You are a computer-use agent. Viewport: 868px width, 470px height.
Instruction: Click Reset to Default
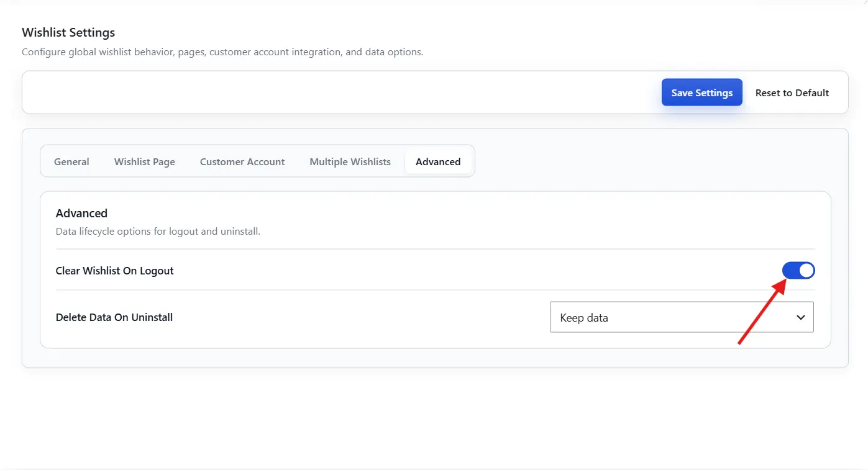coord(792,93)
